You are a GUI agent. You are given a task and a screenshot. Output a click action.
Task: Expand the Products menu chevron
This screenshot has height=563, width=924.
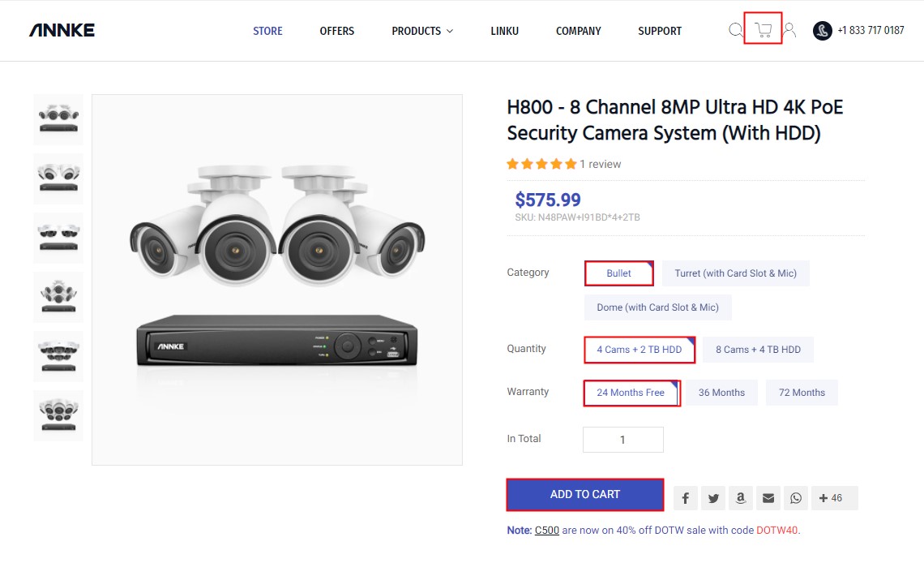450,32
